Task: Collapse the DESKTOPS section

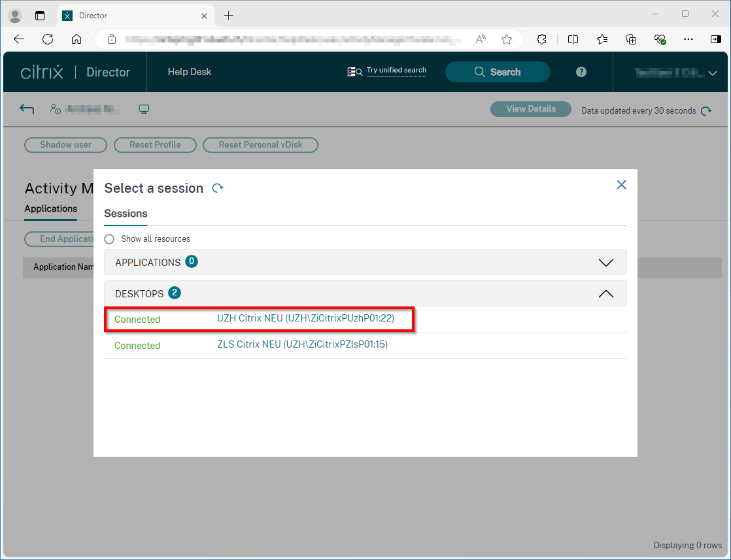Action: tap(605, 294)
